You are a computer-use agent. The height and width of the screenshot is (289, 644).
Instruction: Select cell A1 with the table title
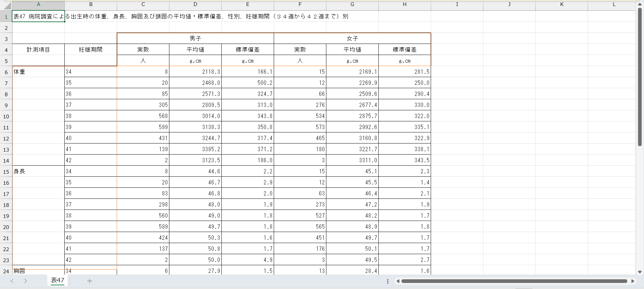[x=38, y=16]
